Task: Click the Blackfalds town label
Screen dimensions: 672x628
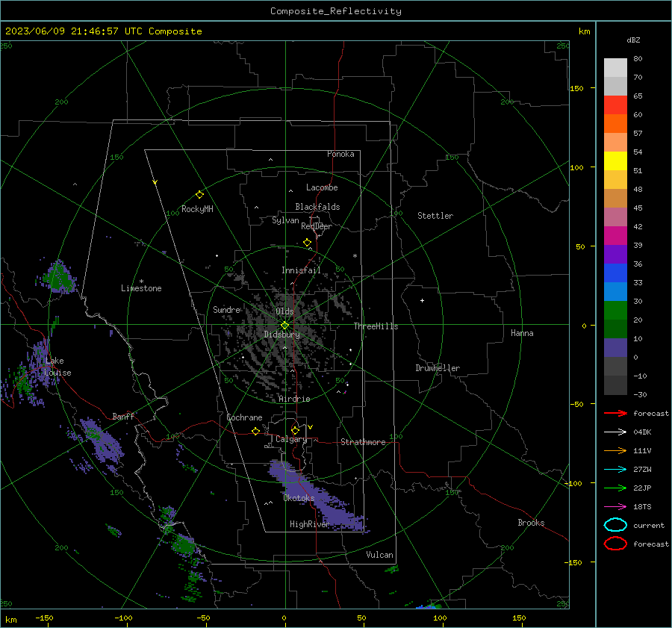Action: (317, 207)
